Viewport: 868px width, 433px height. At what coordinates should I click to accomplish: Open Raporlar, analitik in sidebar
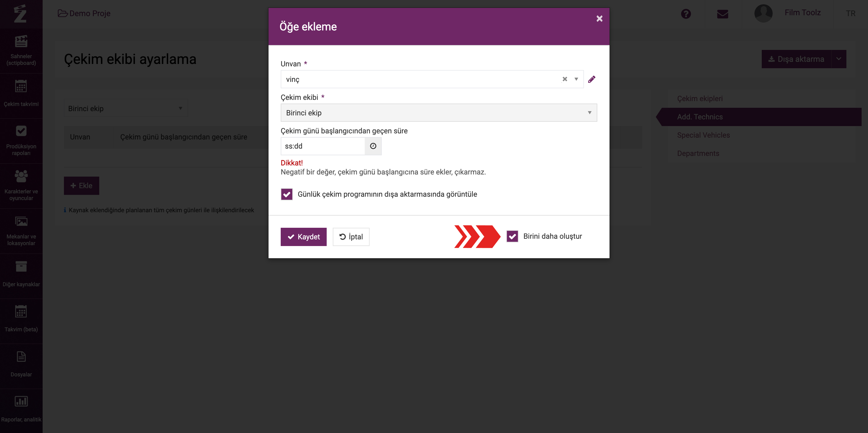click(21, 411)
